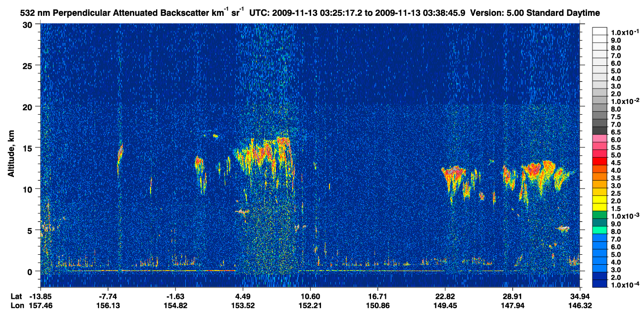Select longitude value '147.94'
This screenshot has width=644, height=330.
point(512,306)
